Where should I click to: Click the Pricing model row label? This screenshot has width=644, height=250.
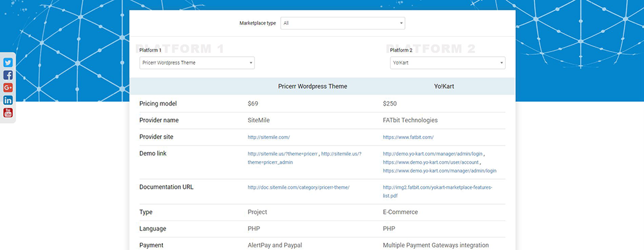(x=158, y=104)
